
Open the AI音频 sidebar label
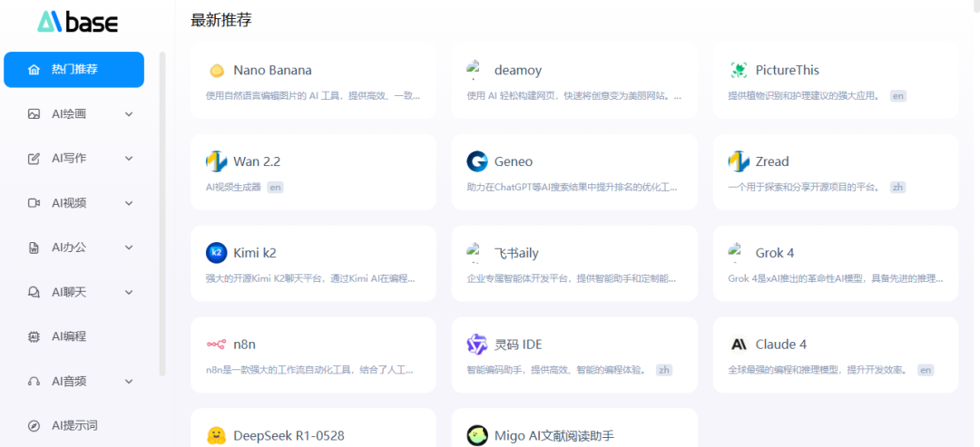point(69,382)
